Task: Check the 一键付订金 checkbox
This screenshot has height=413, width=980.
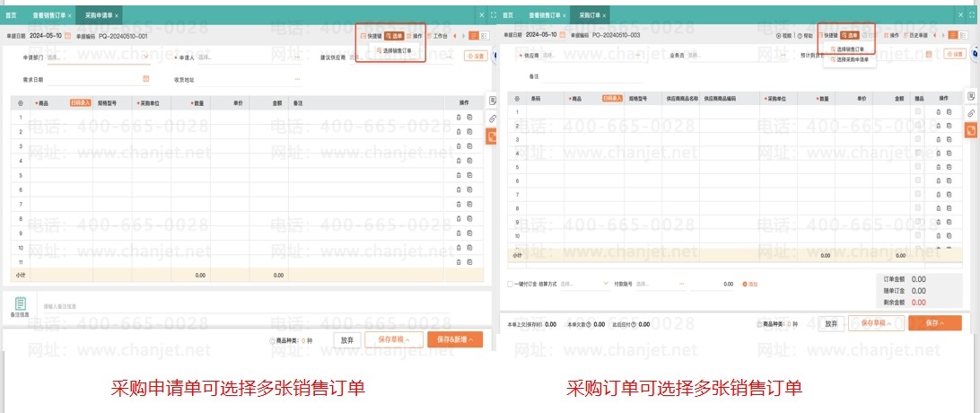Action: click(511, 284)
